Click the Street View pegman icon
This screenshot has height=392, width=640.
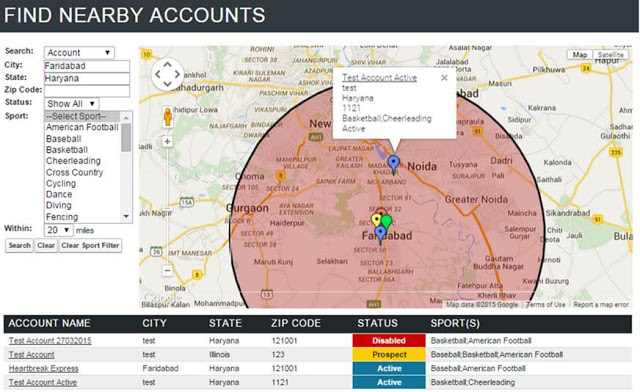(167, 117)
